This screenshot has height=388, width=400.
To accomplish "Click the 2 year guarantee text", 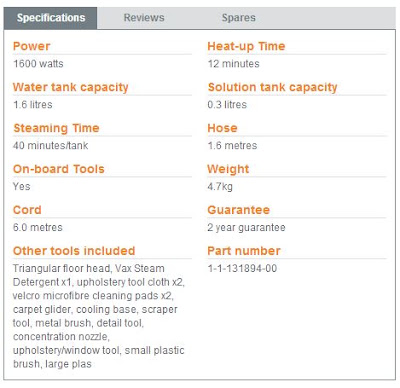I will (x=246, y=228).
